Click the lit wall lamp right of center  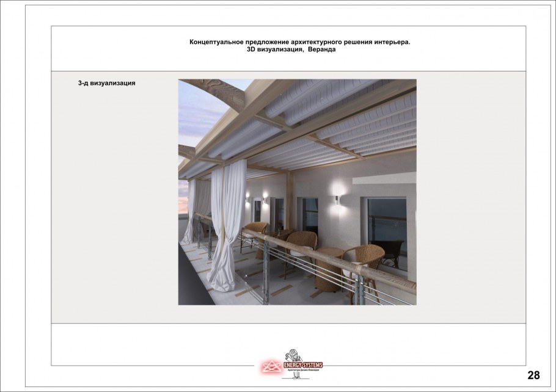[335, 198]
